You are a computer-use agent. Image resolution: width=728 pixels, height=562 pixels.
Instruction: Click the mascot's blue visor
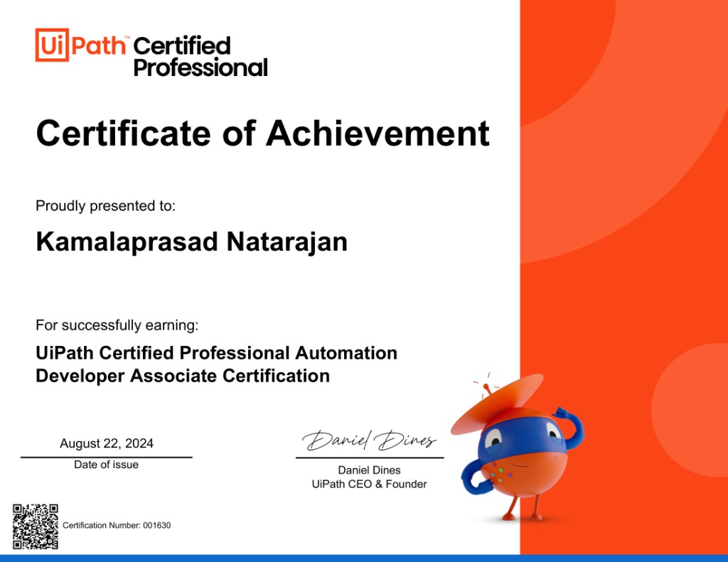pyautogui.click(x=524, y=437)
